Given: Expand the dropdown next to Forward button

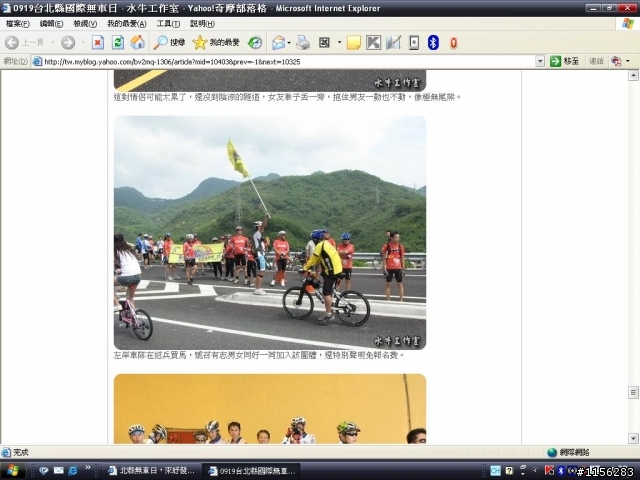Looking at the screenshot, I should [83, 42].
